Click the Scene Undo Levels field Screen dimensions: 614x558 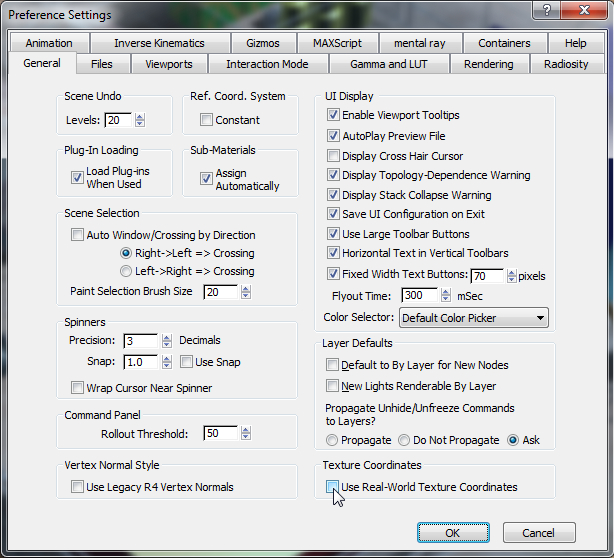119,120
